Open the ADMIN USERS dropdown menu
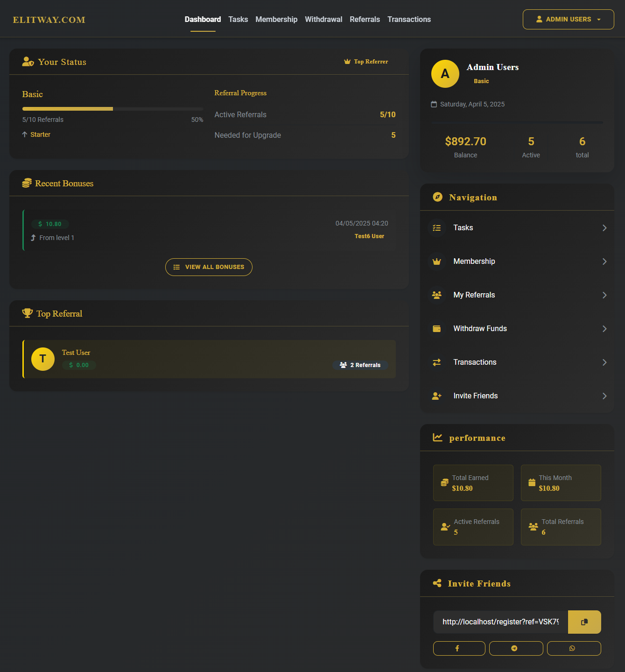Viewport: 625px width, 672px height. tap(568, 20)
